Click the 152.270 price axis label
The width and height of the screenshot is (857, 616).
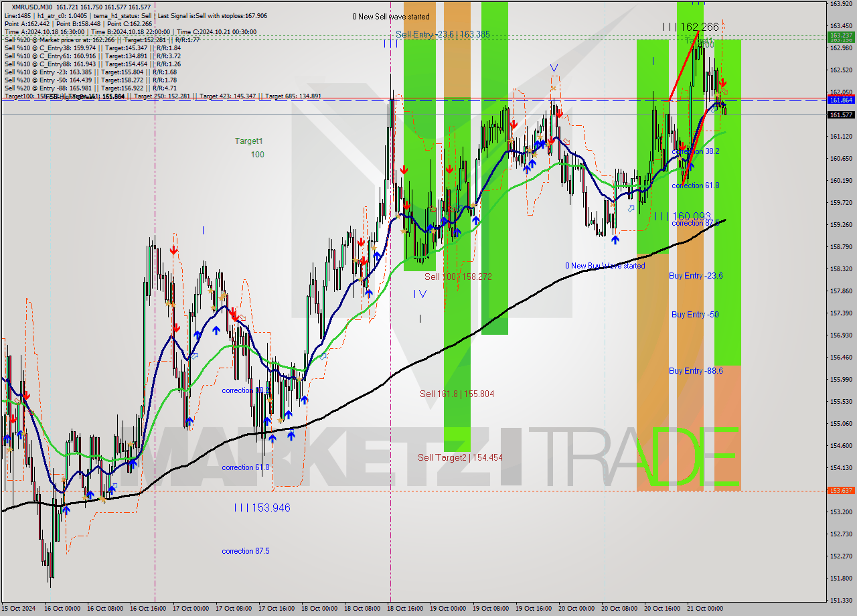pyautogui.click(x=841, y=556)
